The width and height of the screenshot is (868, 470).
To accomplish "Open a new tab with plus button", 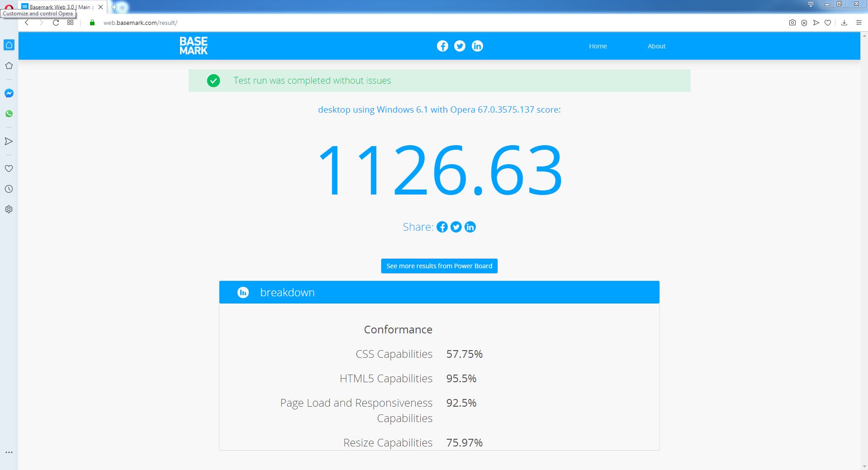I will 114,7.
